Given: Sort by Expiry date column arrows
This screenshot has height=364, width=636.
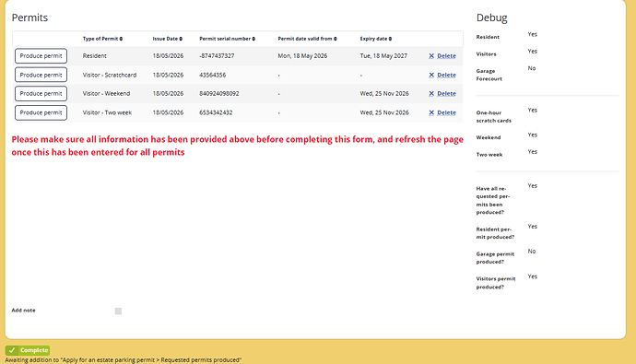Looking at the screenshot, I should click(390, 39).
